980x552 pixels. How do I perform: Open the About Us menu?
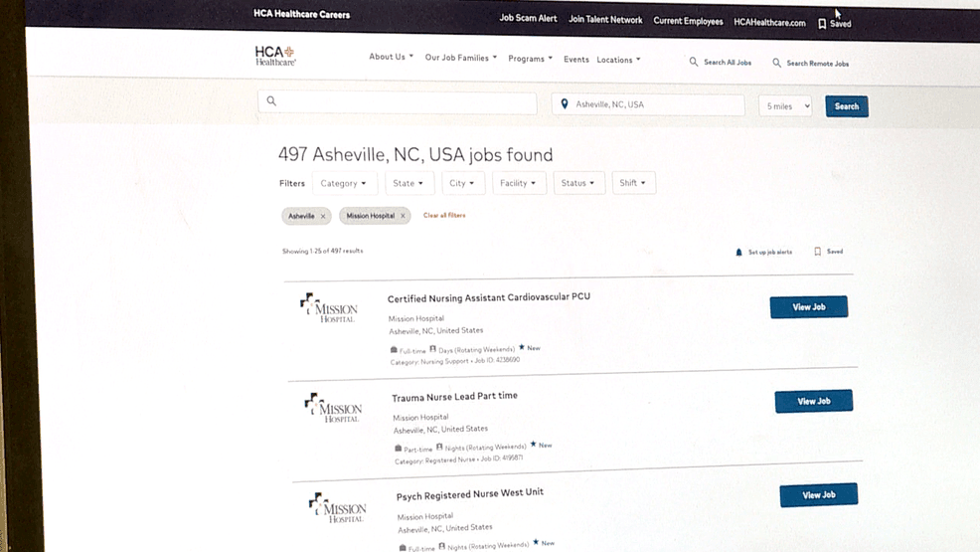tap(392, 57)
